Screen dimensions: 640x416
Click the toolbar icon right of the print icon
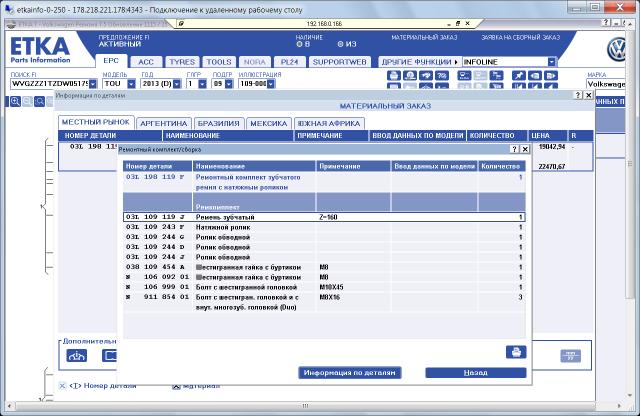pos(409,76)
